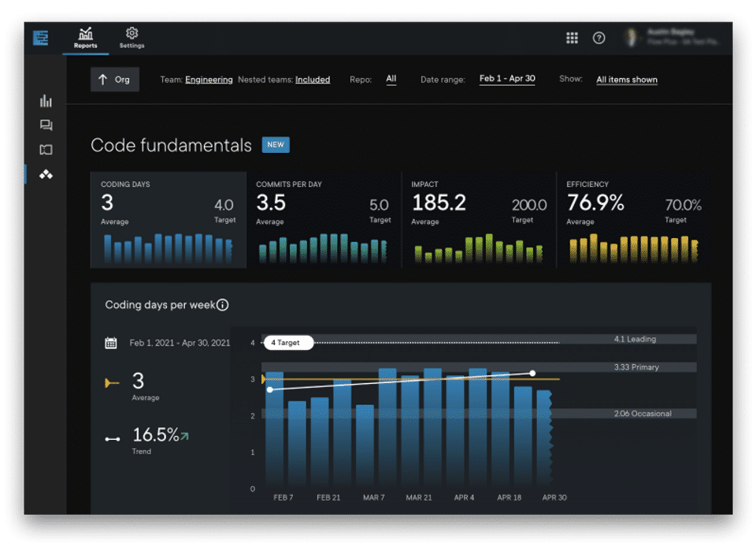Click the Feb 1, 2021 - Apr 30, 2021 text
Screen dimensions: 756x547
point(180,343)
